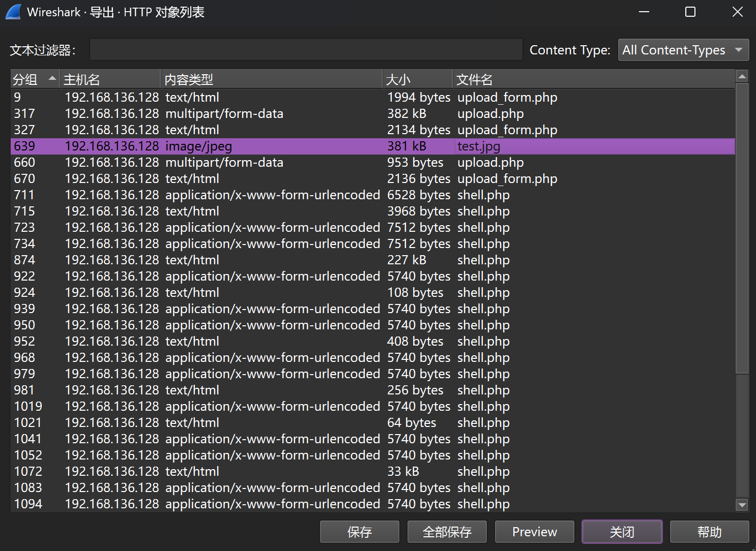Select packet 1052 row
756x551 pixels.
point(373,455)
